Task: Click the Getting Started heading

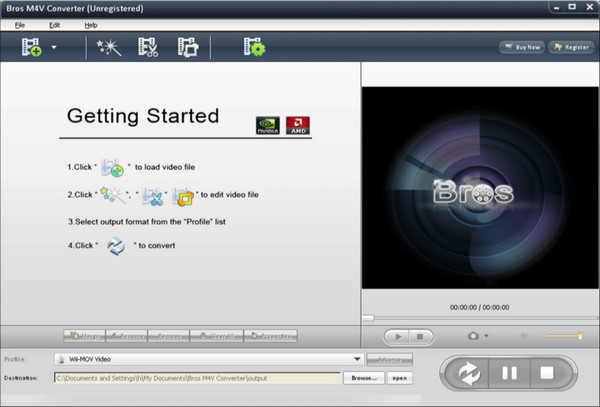Action: (143, 116)
